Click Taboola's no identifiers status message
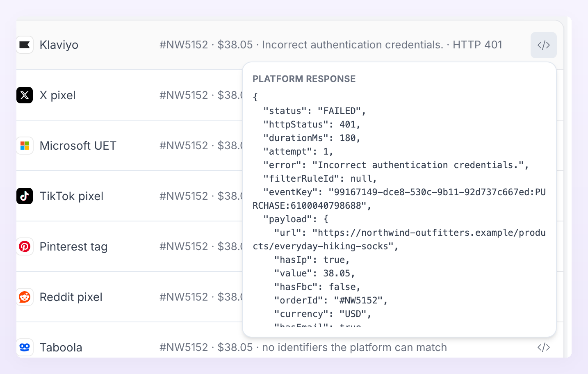The height and width of the screenshot is (374, 588). 354,347
